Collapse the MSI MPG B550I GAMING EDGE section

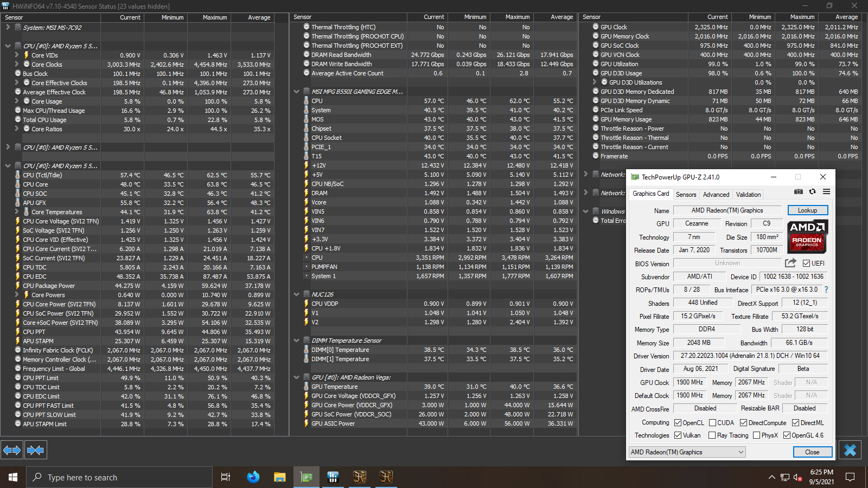coord(296,92)
